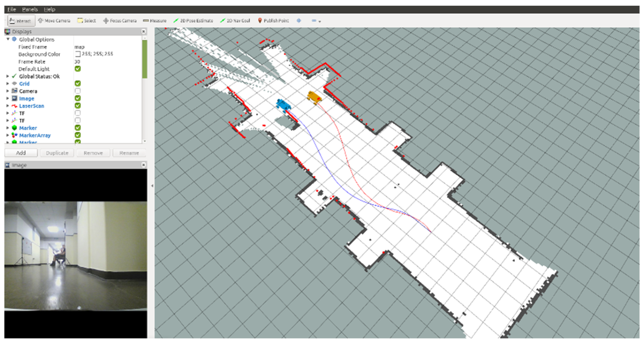644x344 pixels.
Task: Click the Add display button
Action: pyautogui.click(x=21, y=153)
